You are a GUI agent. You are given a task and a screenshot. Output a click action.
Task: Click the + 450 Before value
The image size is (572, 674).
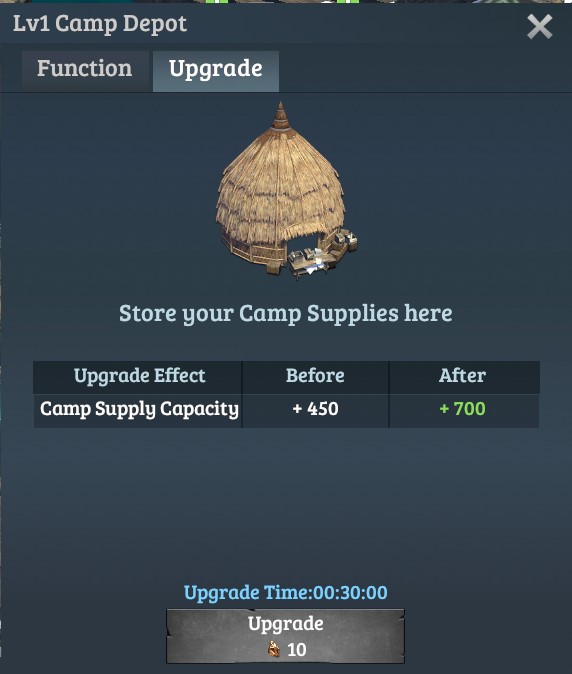(x=315, y=409)
